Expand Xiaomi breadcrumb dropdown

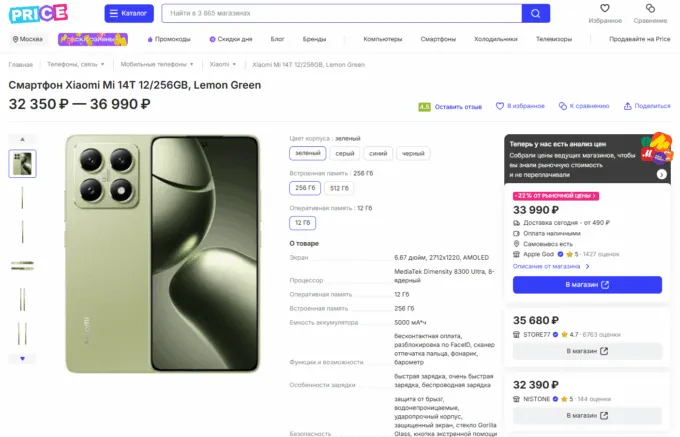tap(234, 64)
